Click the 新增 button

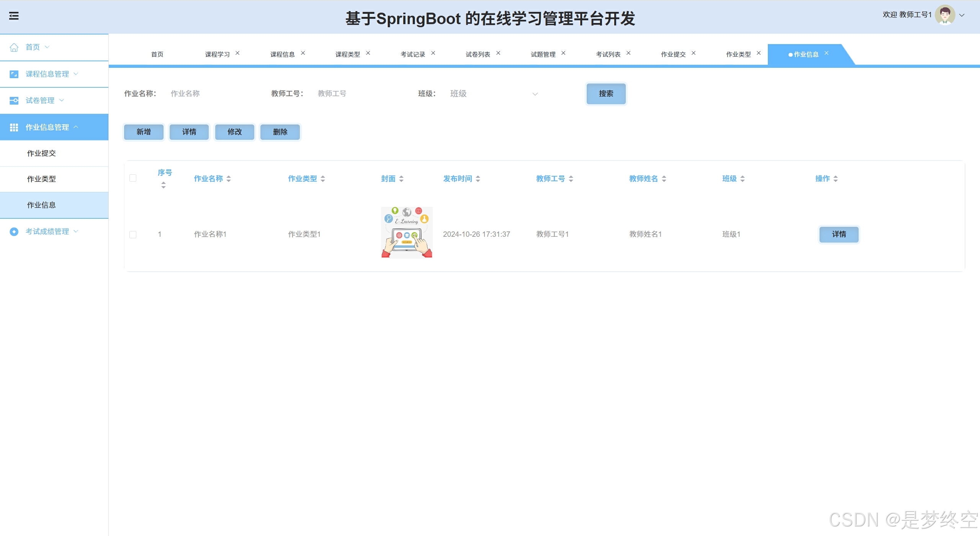pyautogui.click(x=144, y=132)
